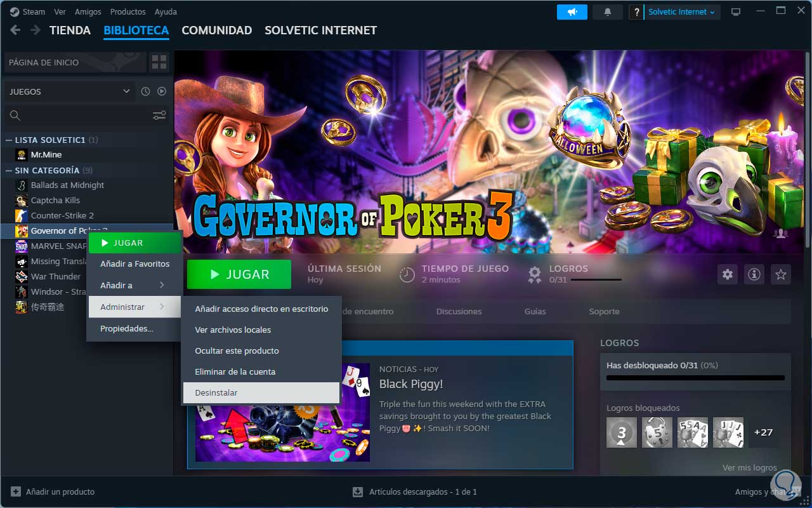Select Ocultar este producto
Viewport: 812px width, 508px height.
261,351
